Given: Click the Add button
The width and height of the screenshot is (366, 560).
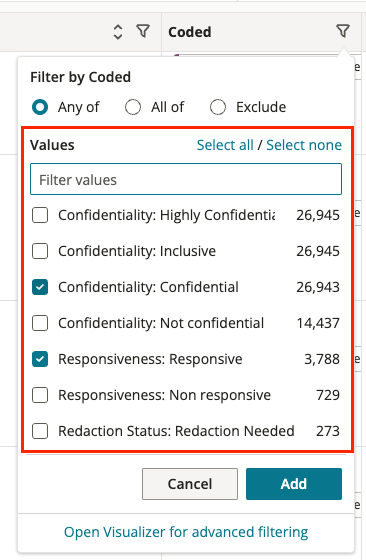Looking at the screenshot, I should pos(294,484).
